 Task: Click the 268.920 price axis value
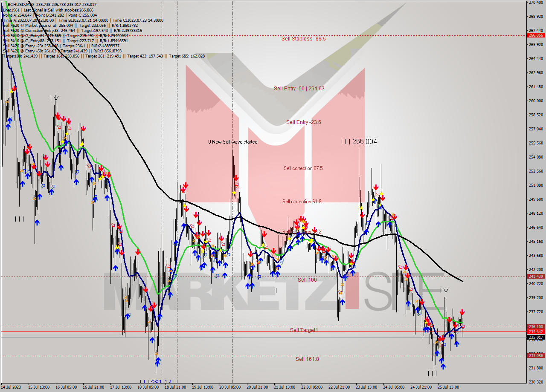[535, 17]
